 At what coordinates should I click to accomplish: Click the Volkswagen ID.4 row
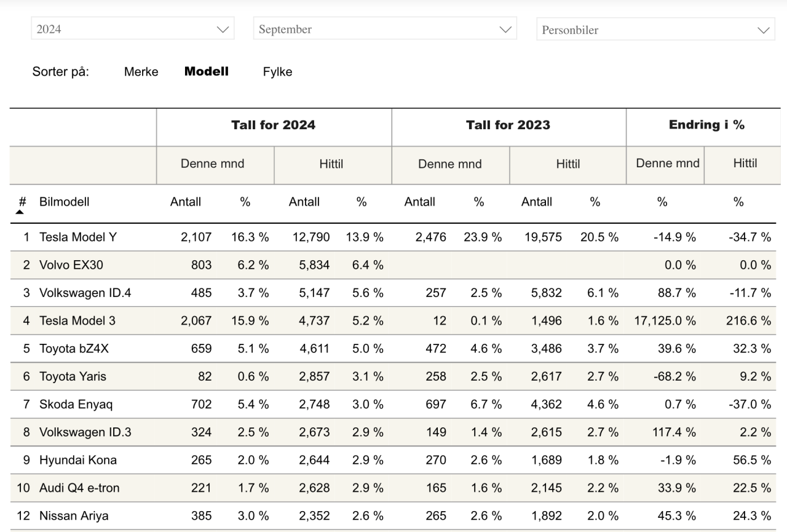[x=85, y=293]
